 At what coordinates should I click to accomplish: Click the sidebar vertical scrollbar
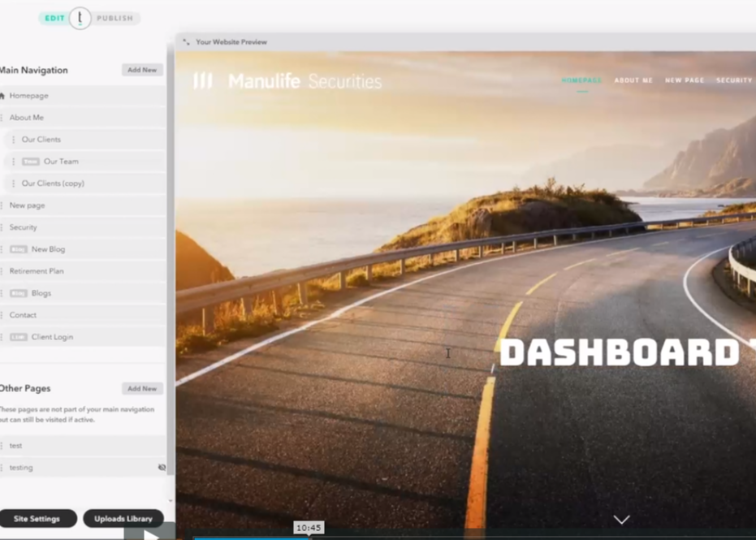tap(171, 261)
